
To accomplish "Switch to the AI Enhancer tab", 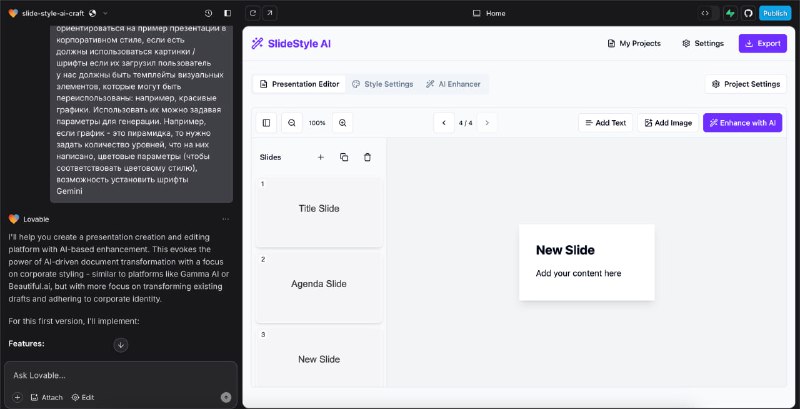I will (454, 84).
